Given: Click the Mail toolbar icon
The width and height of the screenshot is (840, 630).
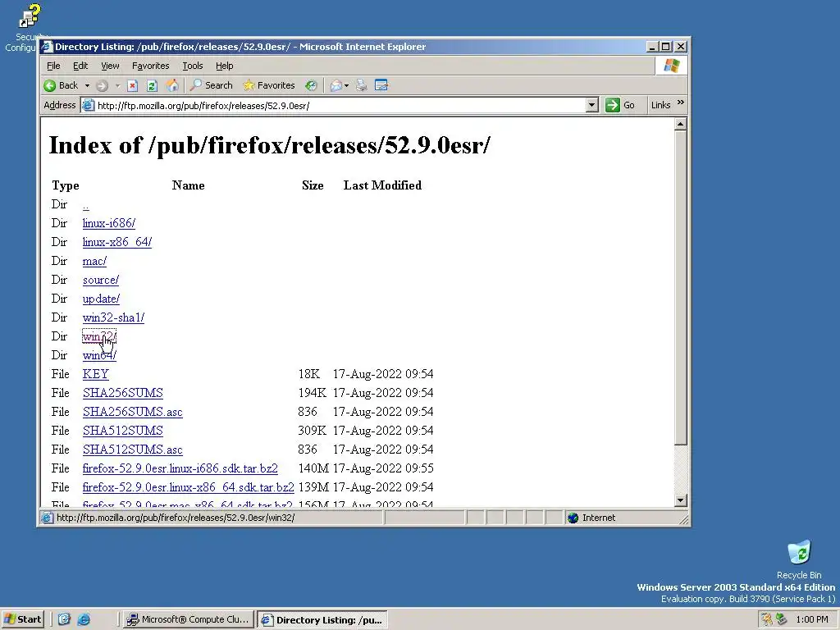Looking at the screenshot, I should pos(336,85).
